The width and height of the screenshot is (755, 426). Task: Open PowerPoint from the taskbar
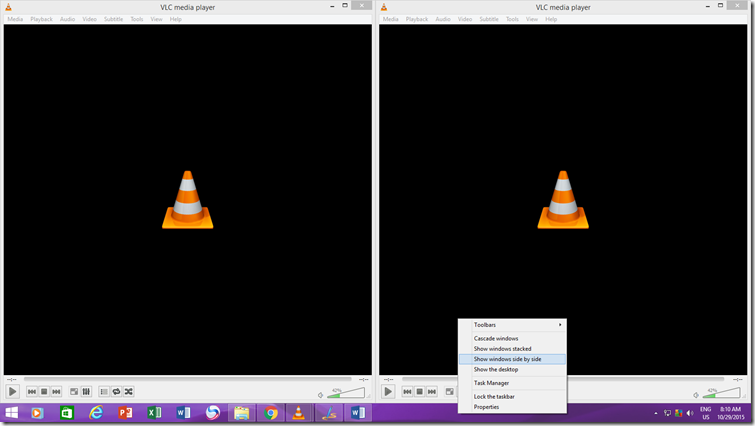point(125,413)
